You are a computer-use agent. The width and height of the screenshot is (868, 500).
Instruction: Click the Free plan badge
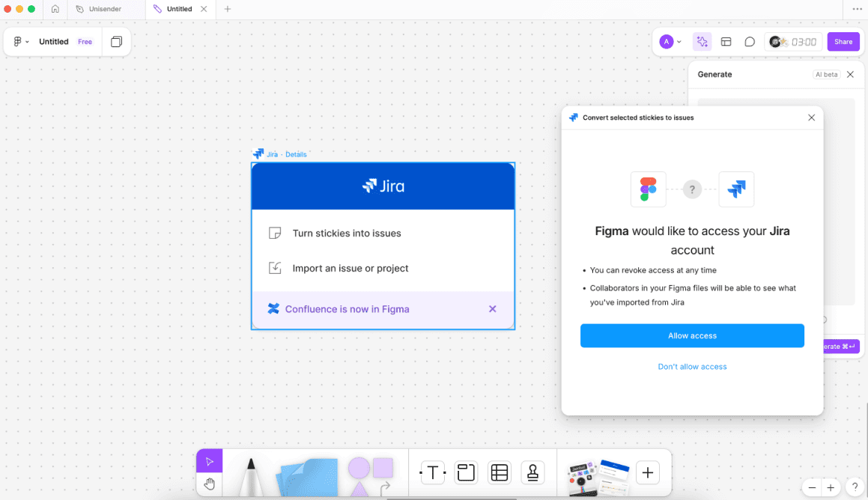pyautogui.click(x=85, y=41)
